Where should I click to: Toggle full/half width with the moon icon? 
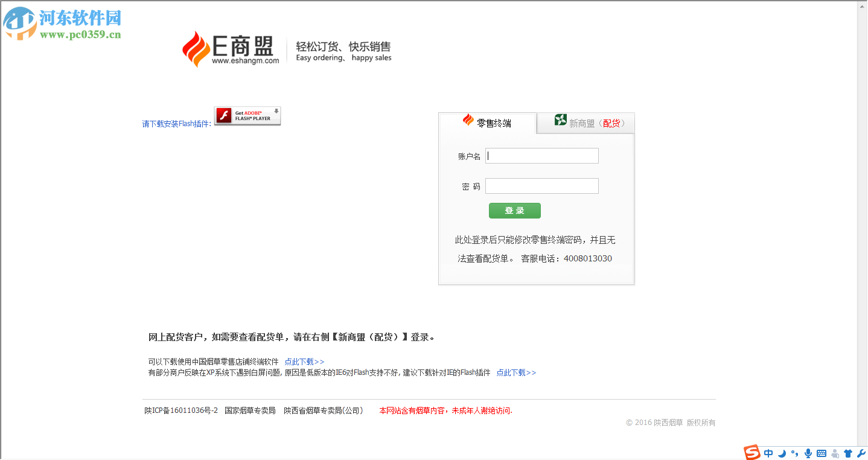(782, 453)
